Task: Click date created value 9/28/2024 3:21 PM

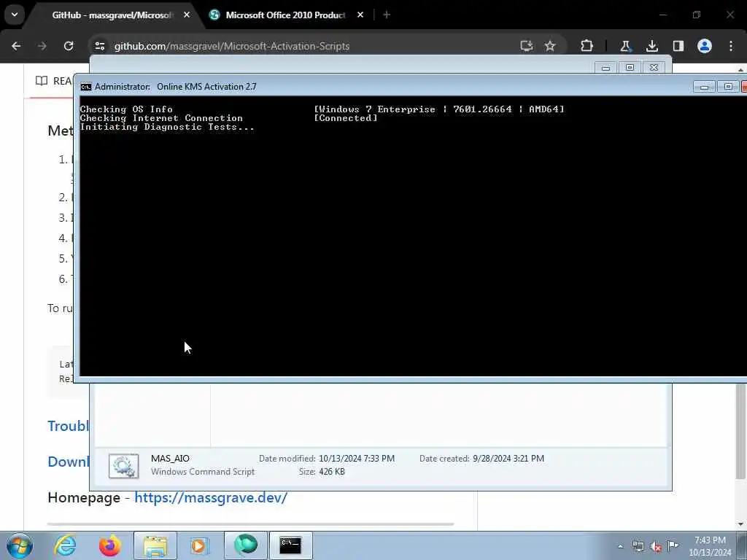Action: (508, 459)
